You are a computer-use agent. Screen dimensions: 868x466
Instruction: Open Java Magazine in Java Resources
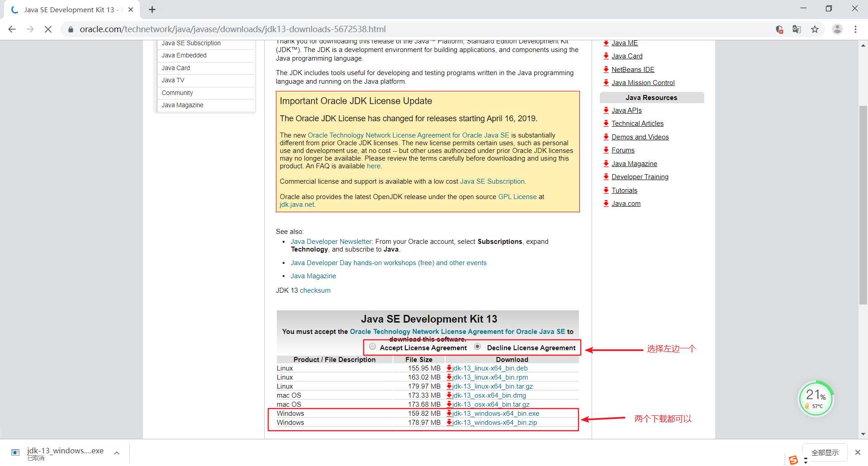pos(634,164)
